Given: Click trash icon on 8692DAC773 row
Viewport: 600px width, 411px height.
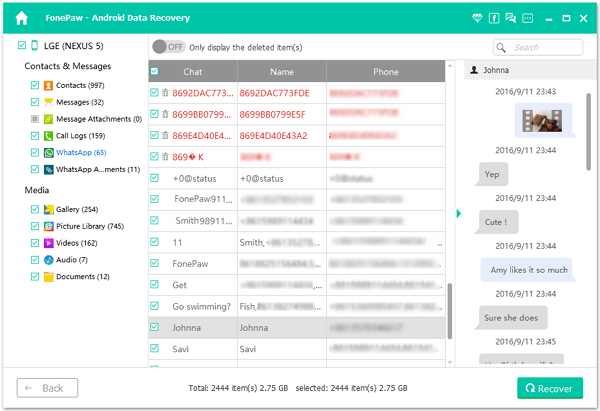Looking at the screenshot, I should pos(165,93).
